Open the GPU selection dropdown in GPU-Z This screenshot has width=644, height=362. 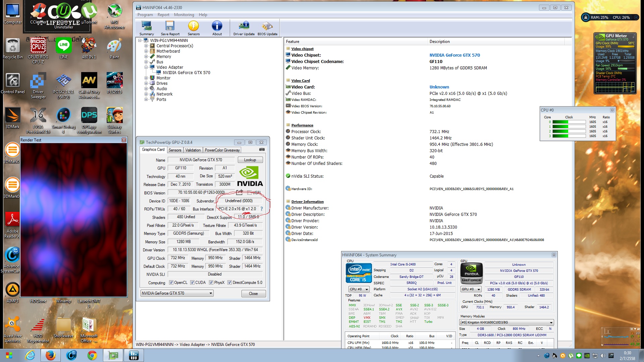click(177, 293)
